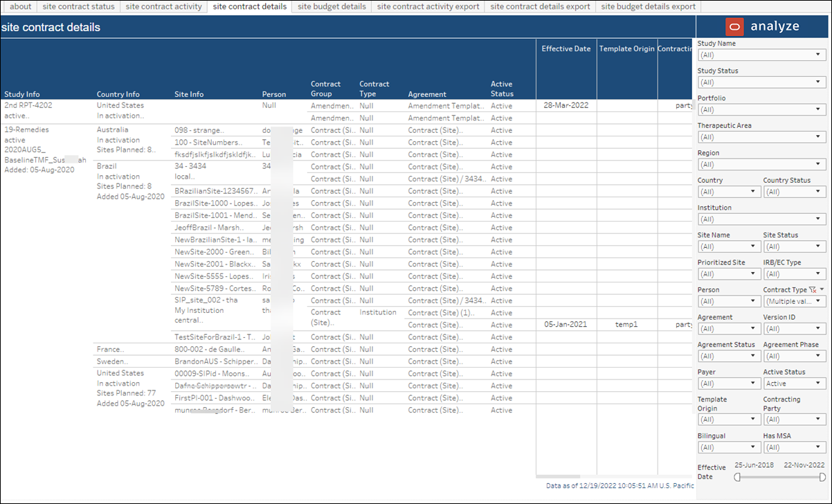The width and height of the screenshot is (832, 504).
Task: Open the Site Name dropdown
Action: (729, 246)
